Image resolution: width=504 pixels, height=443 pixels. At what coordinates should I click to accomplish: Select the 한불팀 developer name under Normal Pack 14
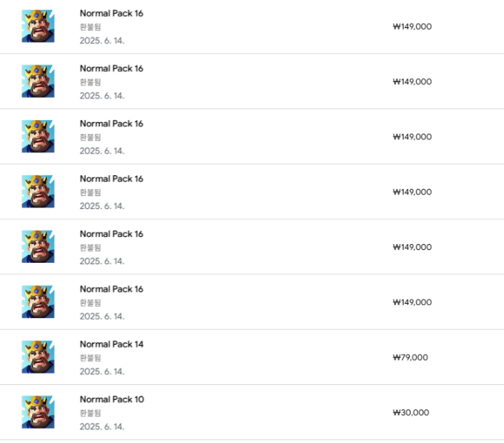pyautogui.click(x=90, y=358)
